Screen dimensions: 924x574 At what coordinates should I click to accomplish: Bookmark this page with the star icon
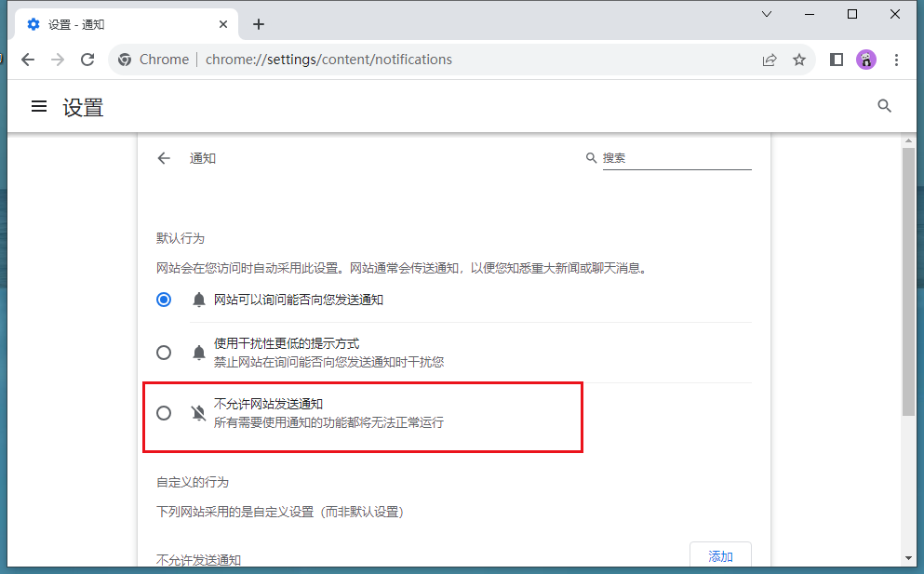coord(799,60)
